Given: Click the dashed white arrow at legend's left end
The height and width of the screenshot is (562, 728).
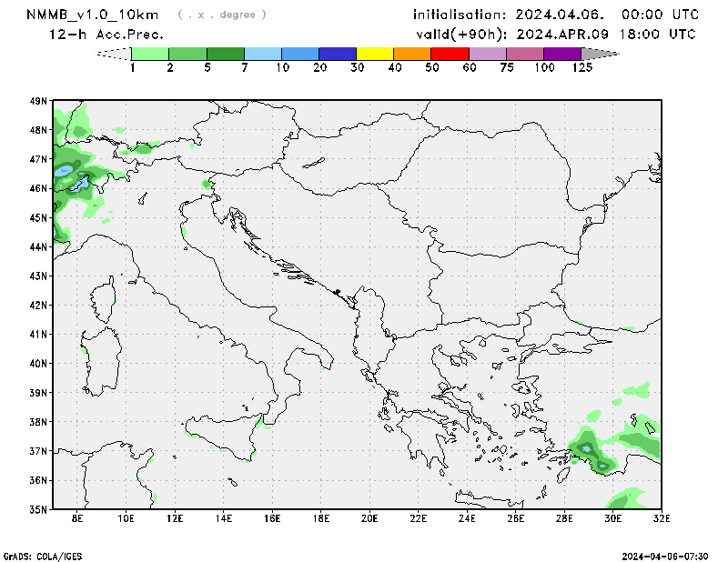Looking at the screenshot, I should click(114, 54).
